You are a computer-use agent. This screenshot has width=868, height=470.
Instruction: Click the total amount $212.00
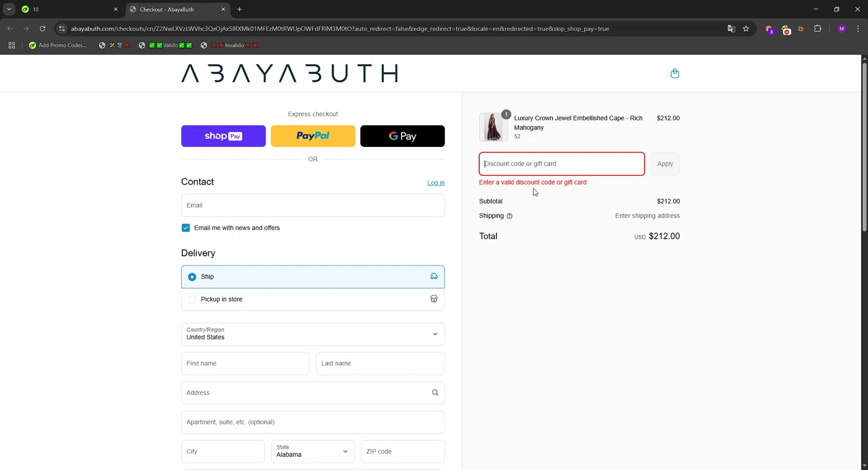pos(664,236)
